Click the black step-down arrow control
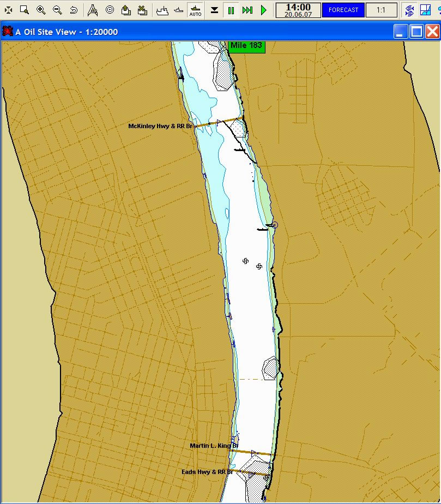 coord(215,10)
